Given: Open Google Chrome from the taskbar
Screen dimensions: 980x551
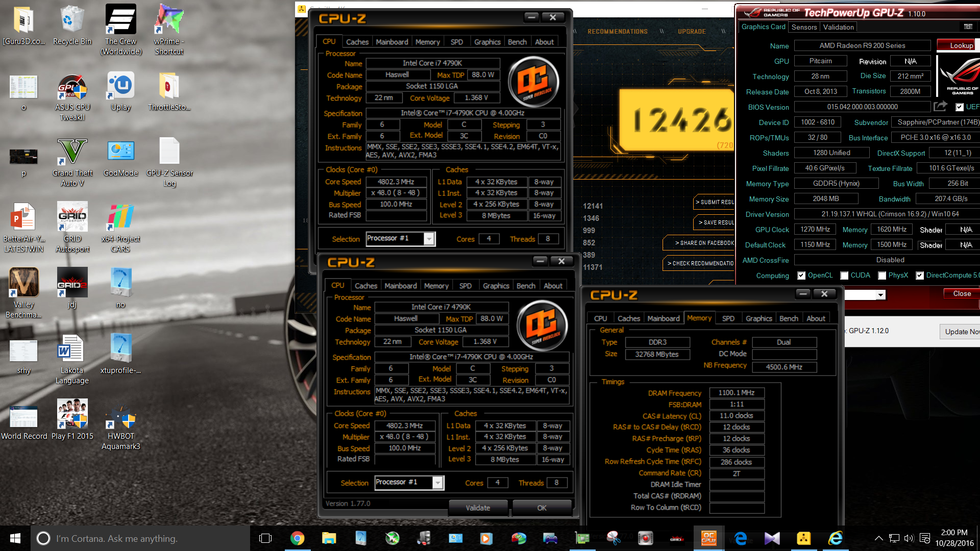Looking at the screenshot, I should click(297, 538).
